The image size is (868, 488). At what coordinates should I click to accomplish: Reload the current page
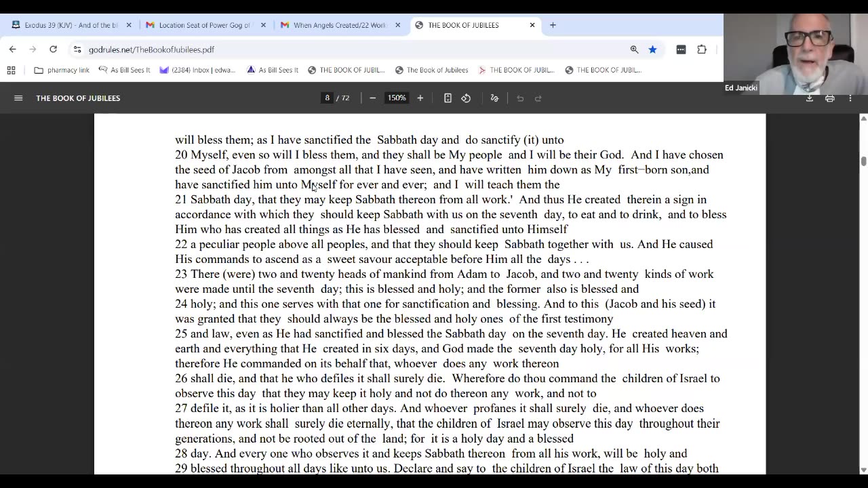coord(53,49)
